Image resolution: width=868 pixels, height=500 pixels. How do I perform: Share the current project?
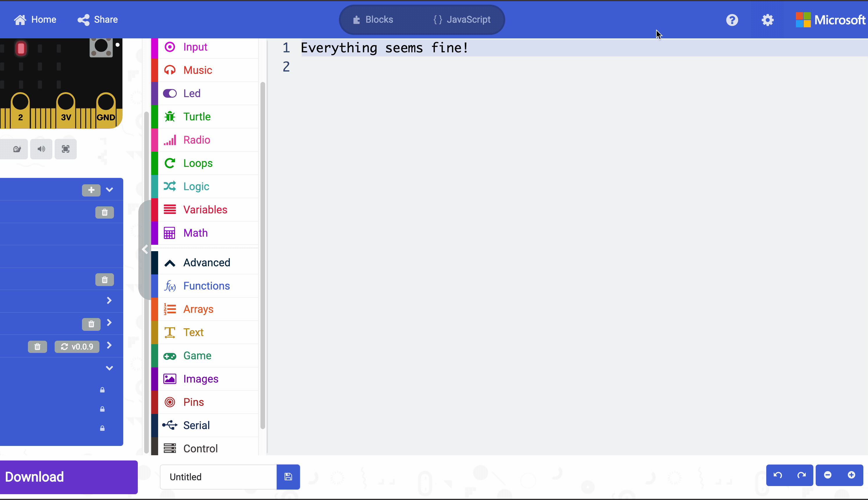point(97,19)
